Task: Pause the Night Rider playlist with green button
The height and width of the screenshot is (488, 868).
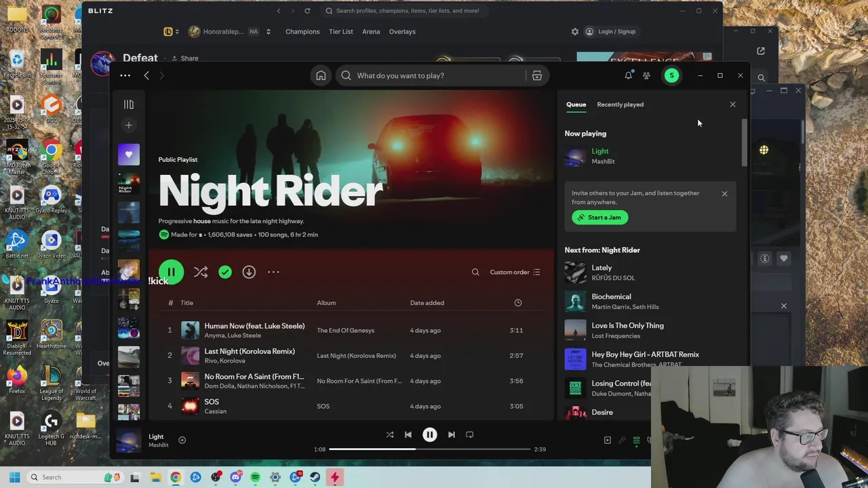Action: pos(171,272)
